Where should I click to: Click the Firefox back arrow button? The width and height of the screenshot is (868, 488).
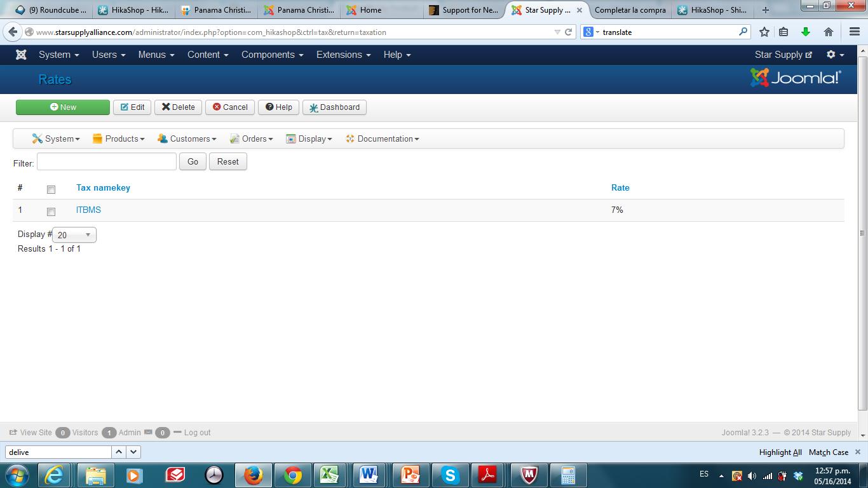click(13, 32)
